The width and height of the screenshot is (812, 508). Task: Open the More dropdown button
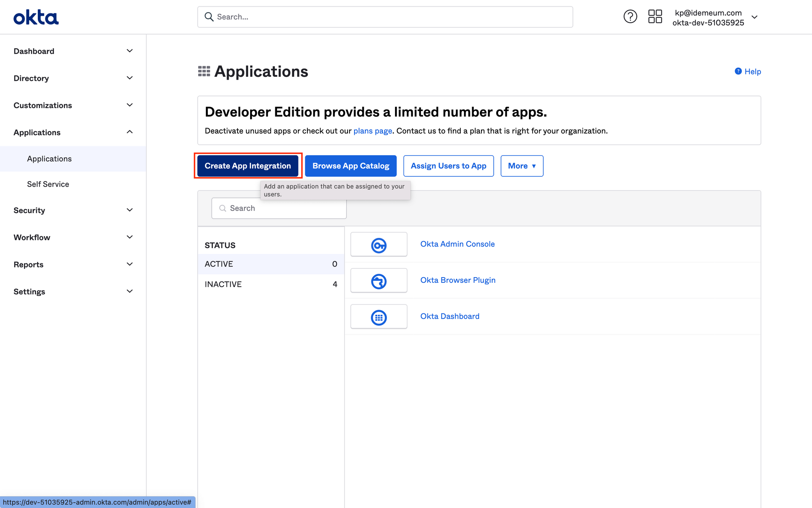tap(522, 166)
